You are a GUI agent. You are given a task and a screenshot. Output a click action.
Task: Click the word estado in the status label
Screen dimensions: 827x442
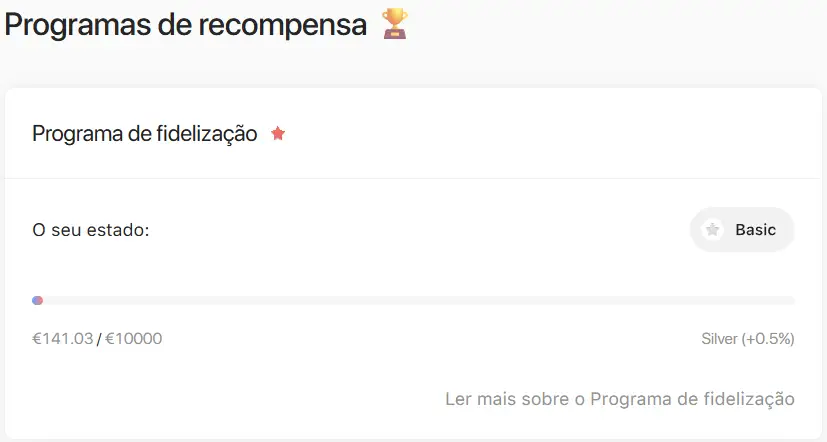116,230
